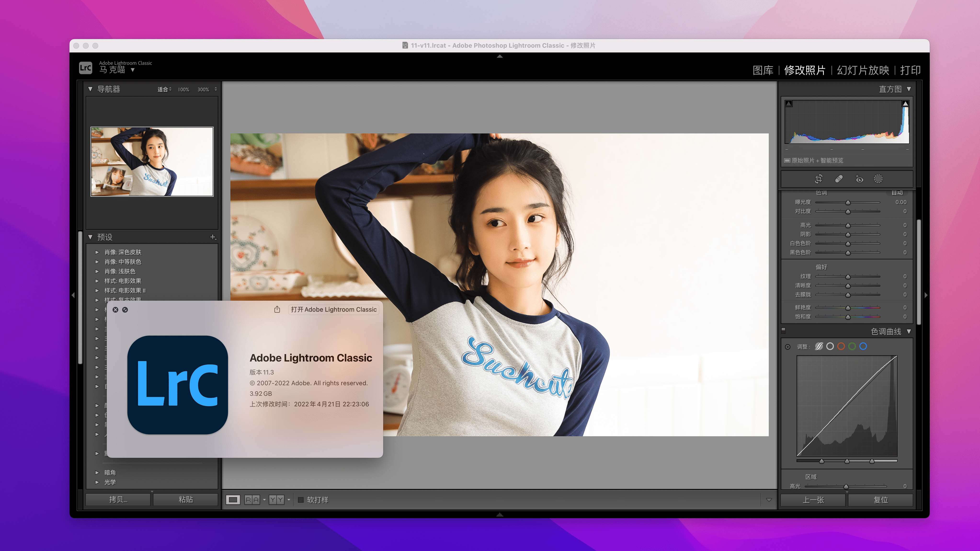This screenshot has width=980, height=551.
Task: Select the spot removal healing tool
Action: 838,179
